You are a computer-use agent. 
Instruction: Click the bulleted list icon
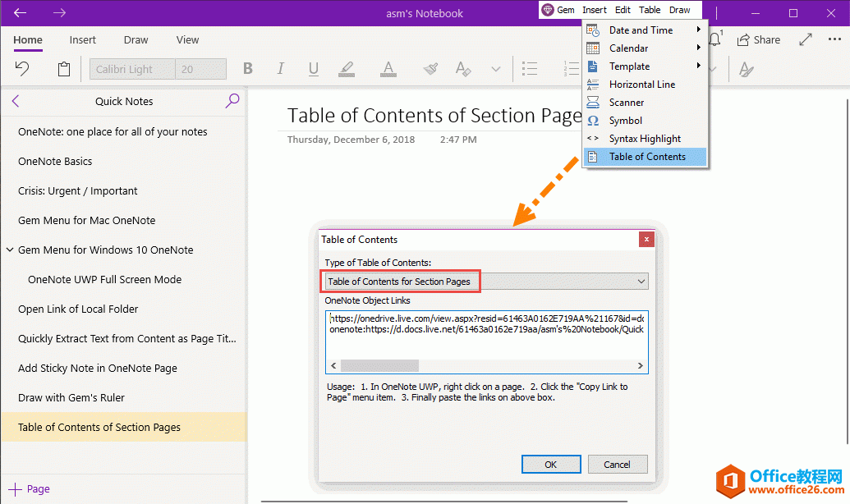point(531,69)
